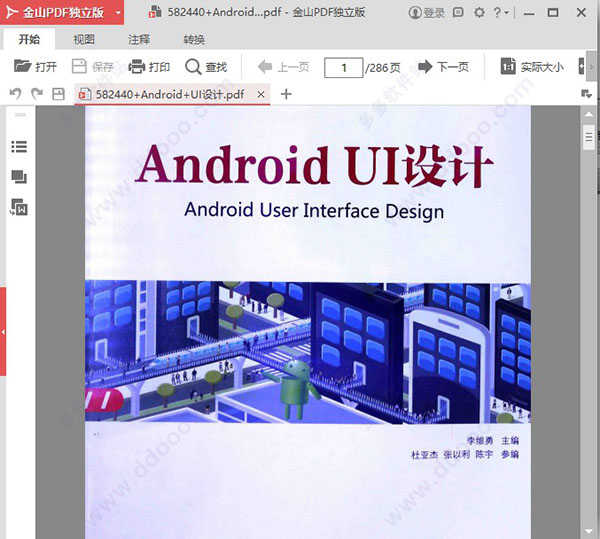Switch to the 开始 tab
The image size is (600, 539).
coord(29,39)
